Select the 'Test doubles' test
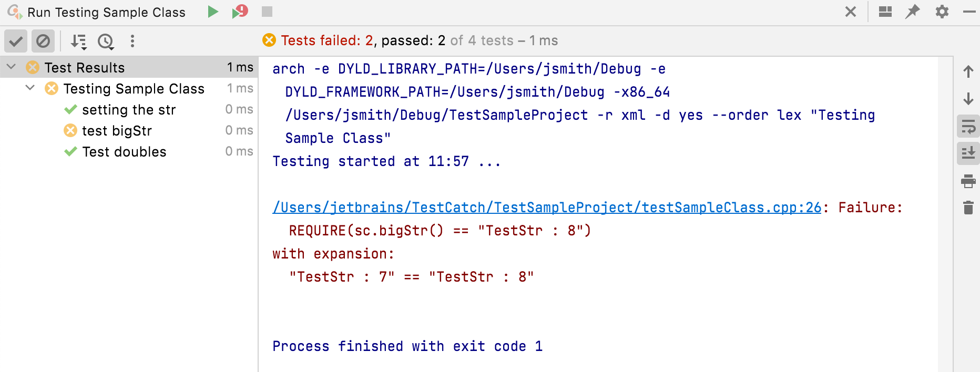The width and height of the screenshot is (980, 372). 124,152
